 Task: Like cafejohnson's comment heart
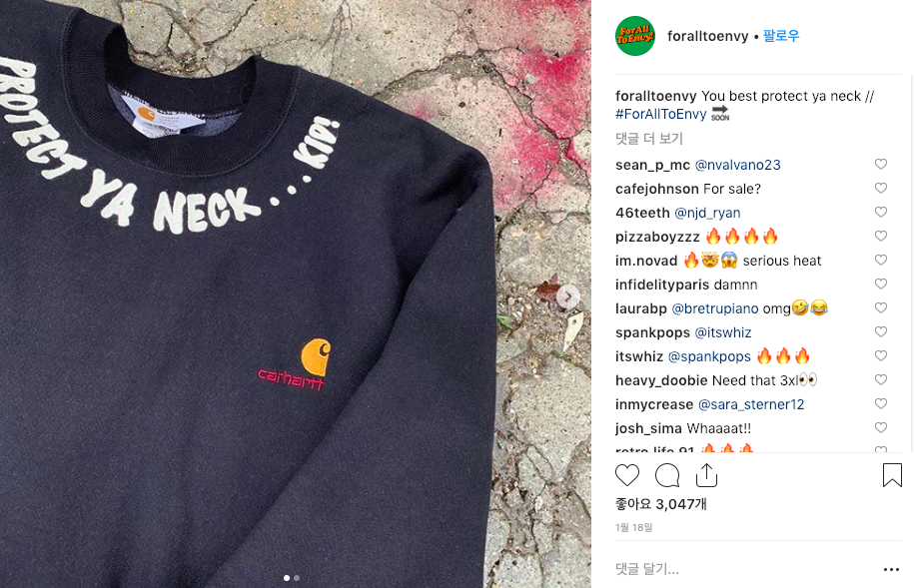[x=881, y=189]
